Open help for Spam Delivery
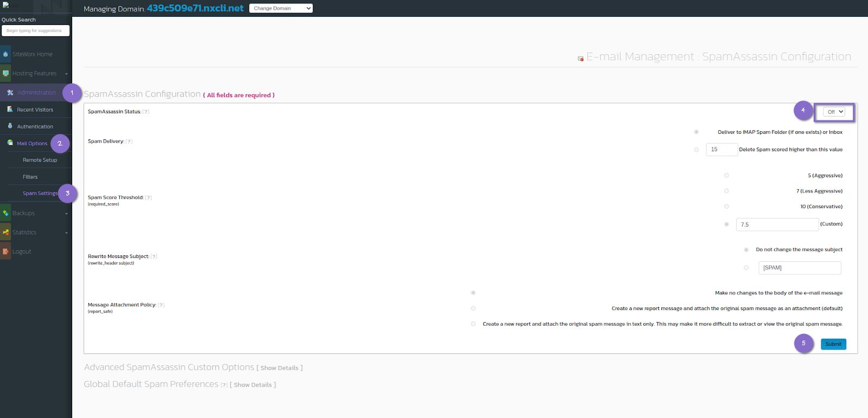The height and width of the screenshot is (418, 868). pyautogui.click(x=129, y=142)
